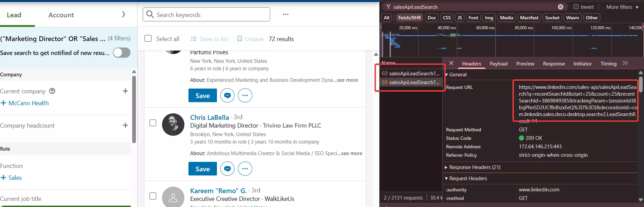Select the Headers tab

coord(471,63)
